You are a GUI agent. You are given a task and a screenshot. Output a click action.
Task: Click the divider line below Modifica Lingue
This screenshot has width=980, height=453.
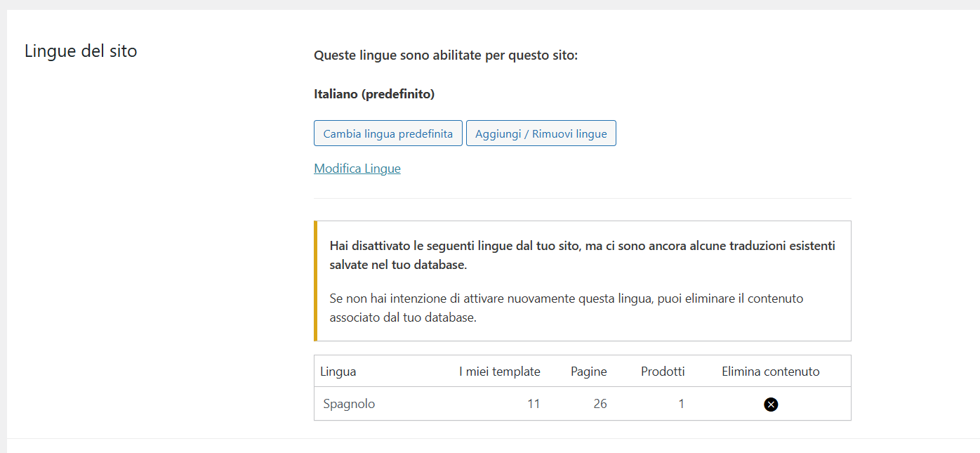[582, 198]
